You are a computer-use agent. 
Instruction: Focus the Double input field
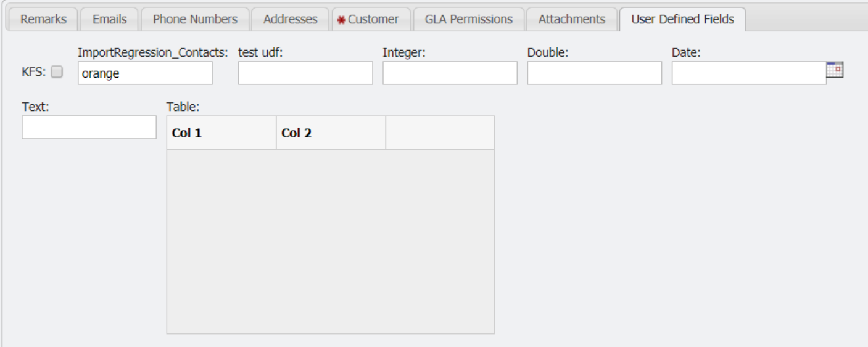coord(594,73)
